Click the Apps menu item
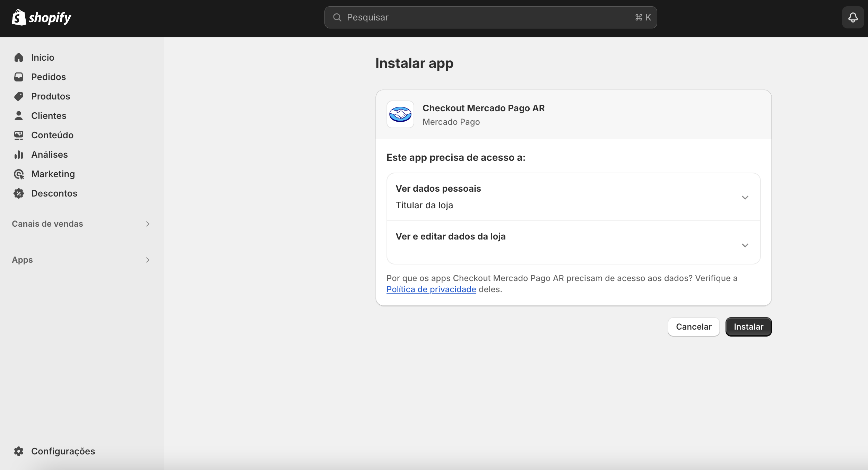Screen dimensions: 868x470 (x=22, y=259)
